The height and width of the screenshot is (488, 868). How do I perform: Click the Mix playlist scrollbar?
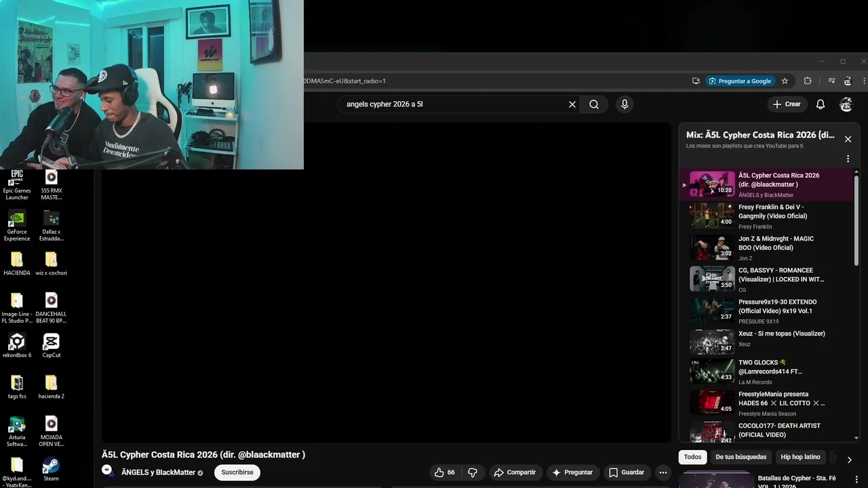(x=856, y=220)
